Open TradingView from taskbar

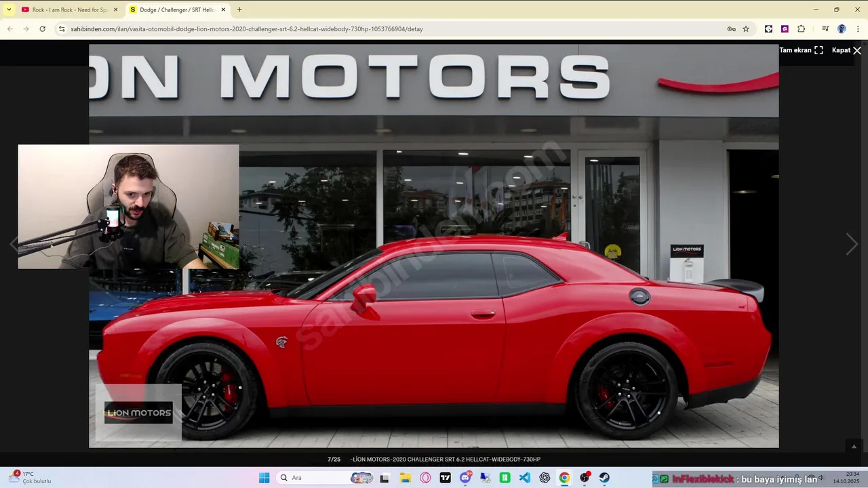(x=446, y=478)
